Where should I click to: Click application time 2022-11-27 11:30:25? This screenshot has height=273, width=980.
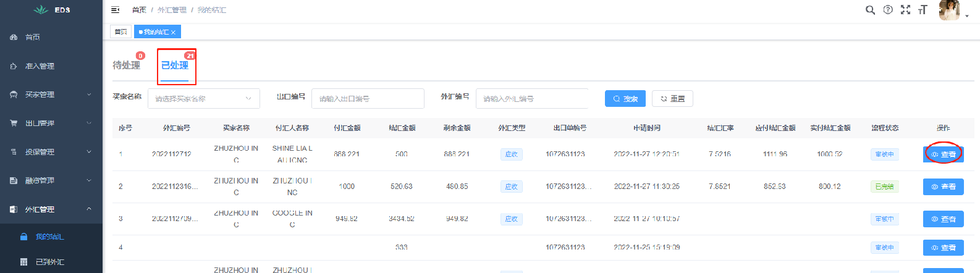(647, 187)
